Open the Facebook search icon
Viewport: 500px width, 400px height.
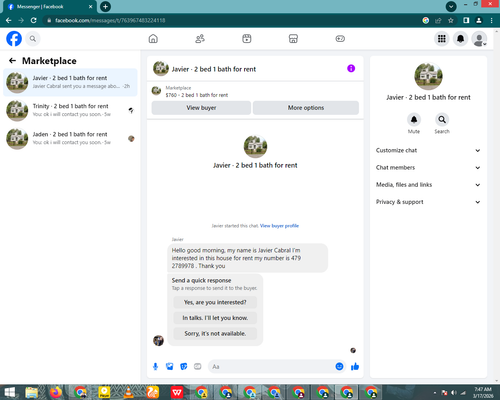pyautogui.click(x=33, y=39)
